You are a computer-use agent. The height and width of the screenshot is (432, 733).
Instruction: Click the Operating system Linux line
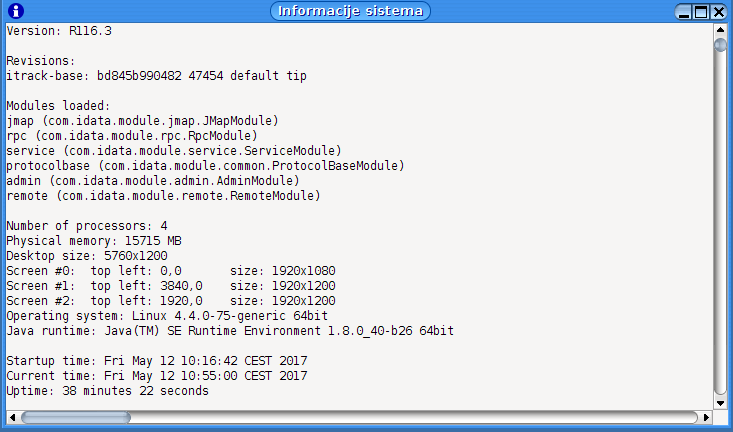pyautogui.click(x=167, y=316)
